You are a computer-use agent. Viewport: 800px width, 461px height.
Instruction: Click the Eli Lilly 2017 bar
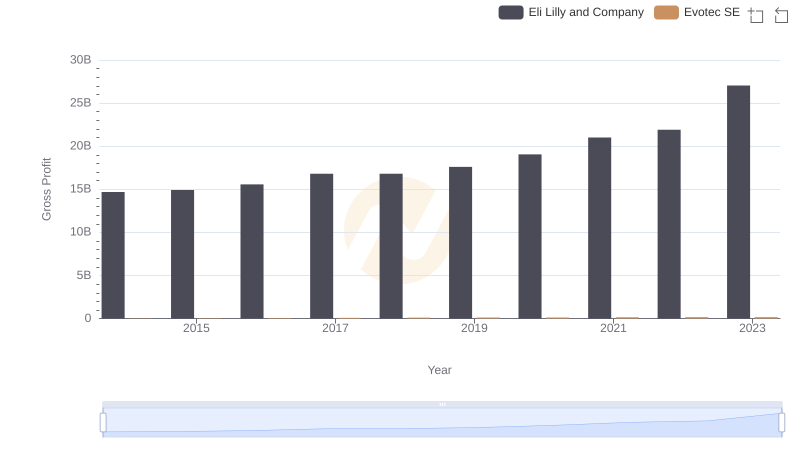coord(321,246)
